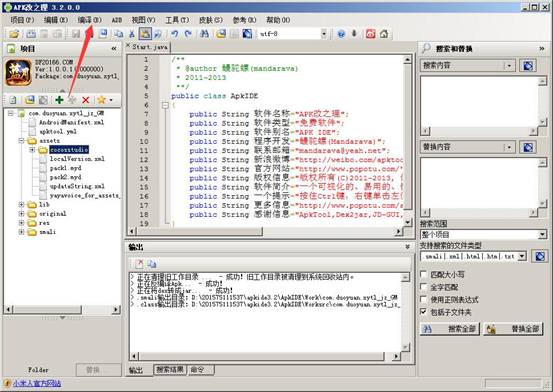Click the highlighted yellow toolbar icon
Viewport: 553px width, 392px height.
[x=145, y=34]
